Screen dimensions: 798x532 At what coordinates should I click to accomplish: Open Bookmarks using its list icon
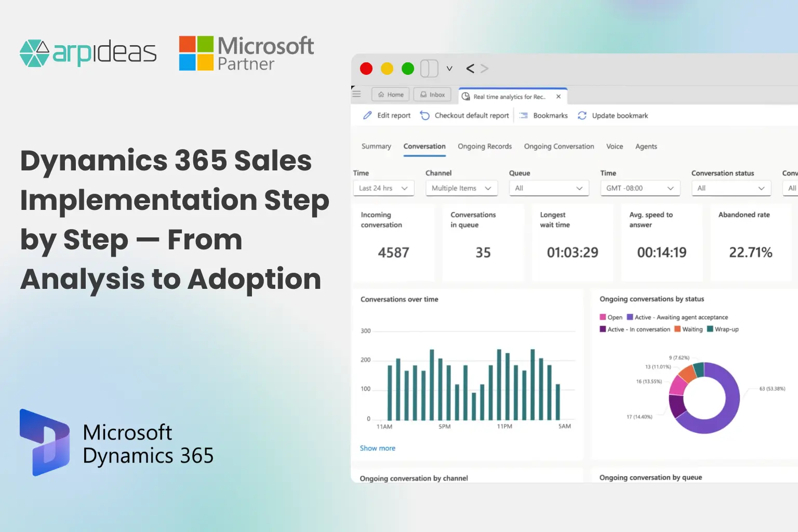click(x=522, y=115)
